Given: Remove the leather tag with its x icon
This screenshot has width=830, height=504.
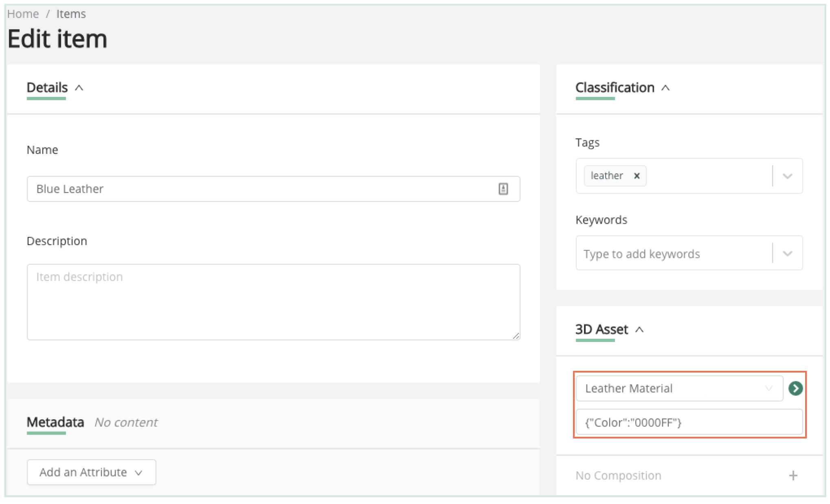Looking at the screenshot, I should click(x=637, y=176).
